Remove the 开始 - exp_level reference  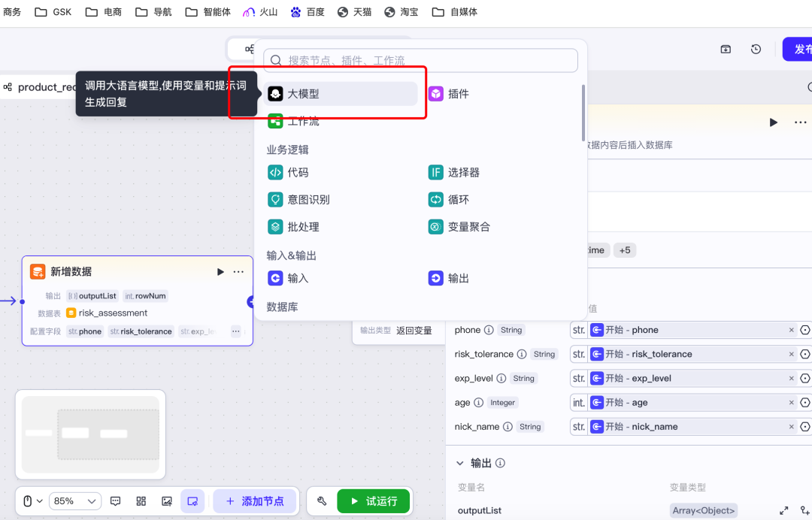tap(791, 378)
